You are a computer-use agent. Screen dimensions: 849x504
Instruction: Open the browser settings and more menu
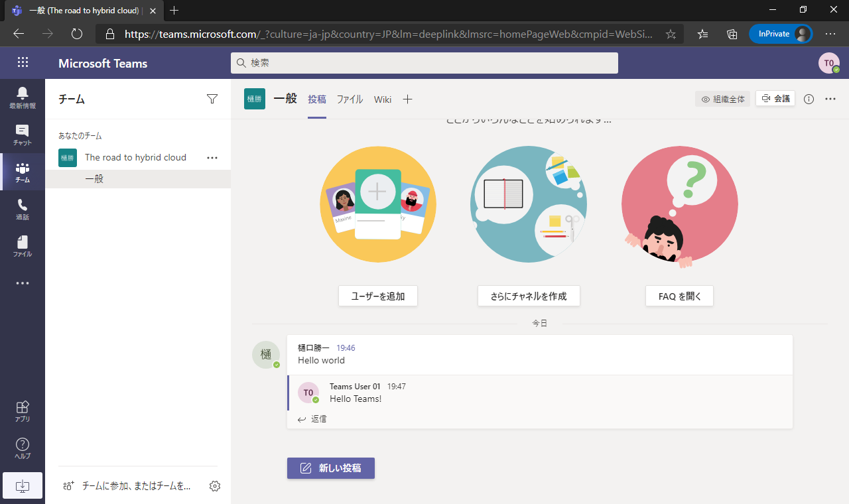tap(830, 34)
